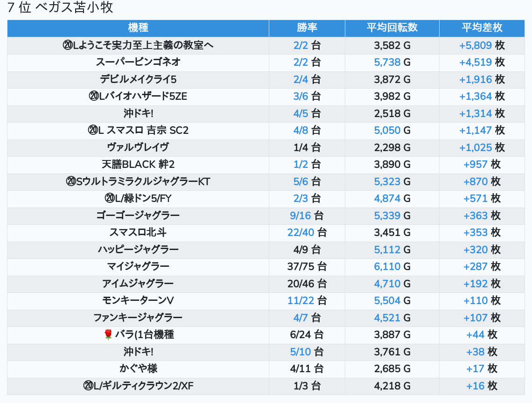Click the +1,364 枚 value
The height and width of the screenshot is (403, 532).
click(482, 97)
